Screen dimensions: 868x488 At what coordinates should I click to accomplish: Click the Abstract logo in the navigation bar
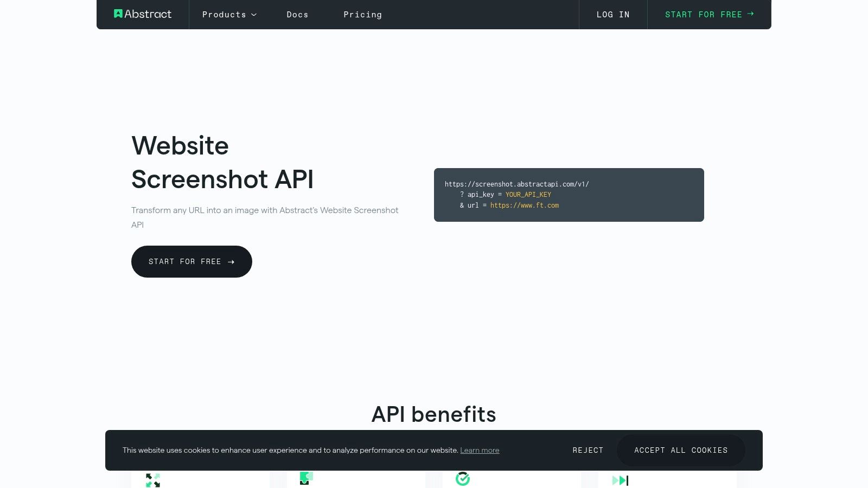click(x=143, y=14)
